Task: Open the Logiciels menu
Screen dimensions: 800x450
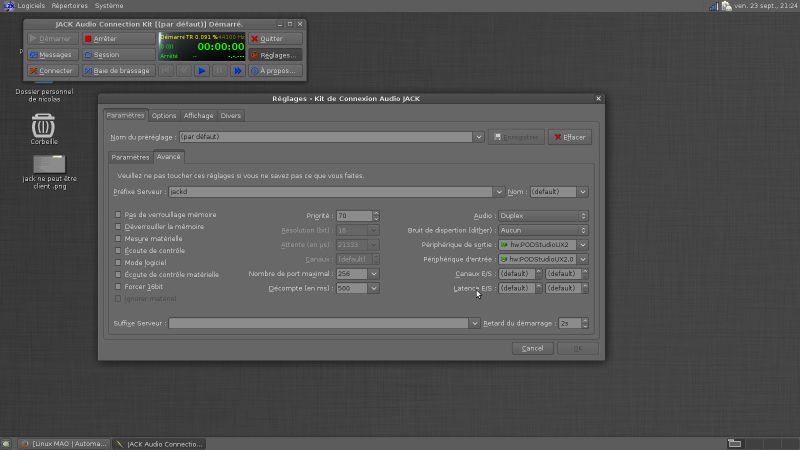Action: point(31,6)
